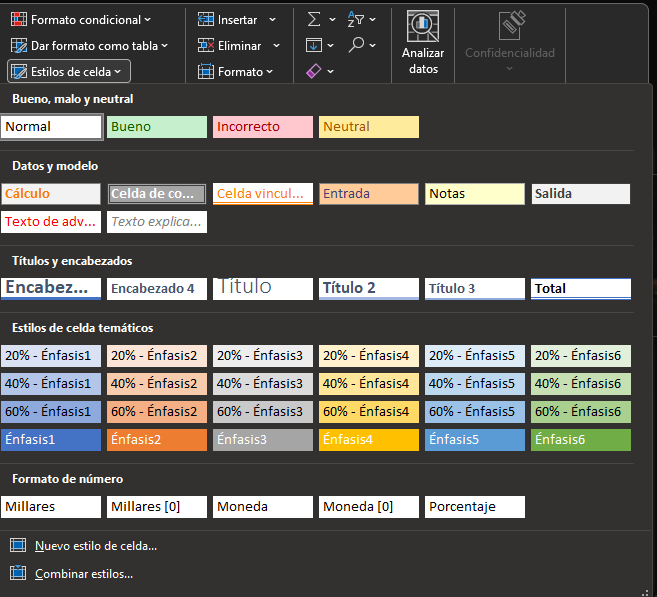Click the Combinar estilos icon
Viewport: 657px width, 597px height.
point(18,572)
